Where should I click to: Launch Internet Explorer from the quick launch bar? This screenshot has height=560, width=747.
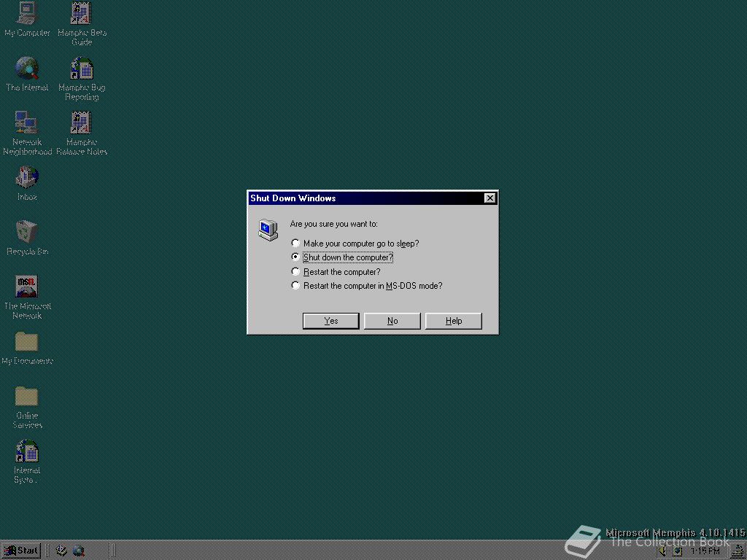pyautogui.click(x=79, y=551)
